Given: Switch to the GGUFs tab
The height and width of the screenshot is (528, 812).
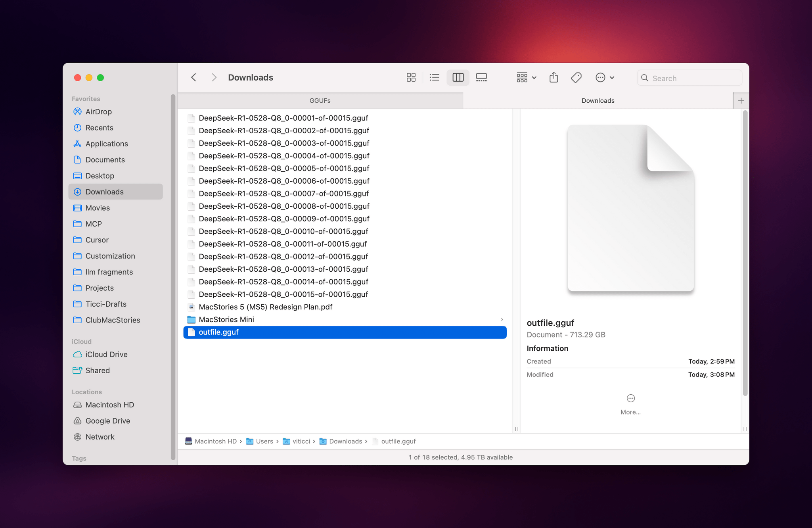Looking at the screenshot, I should click(320, 101).
